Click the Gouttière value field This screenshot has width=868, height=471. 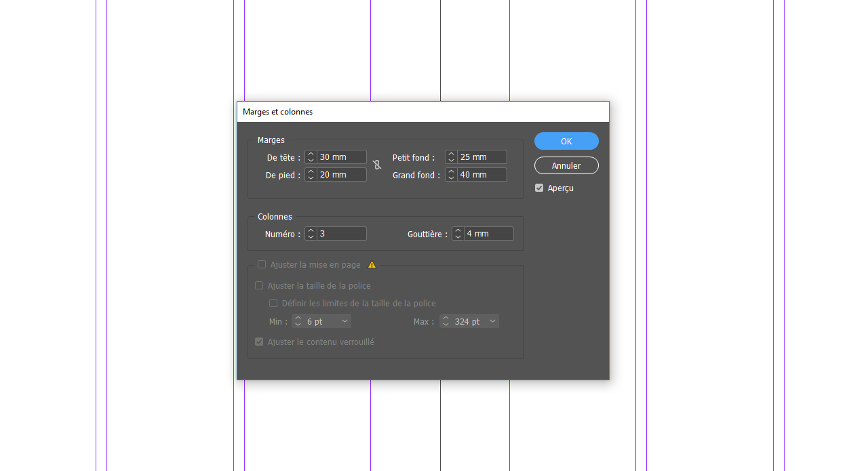coord(489,233)
